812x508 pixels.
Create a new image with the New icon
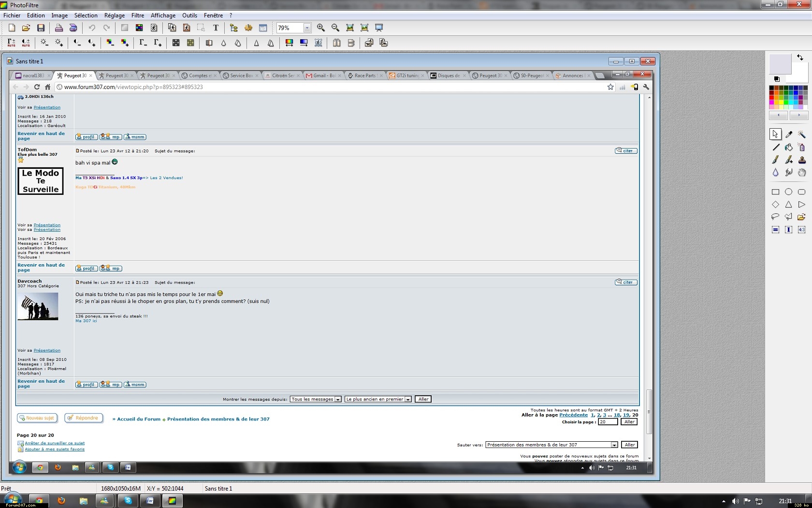(x=12, y=28)
